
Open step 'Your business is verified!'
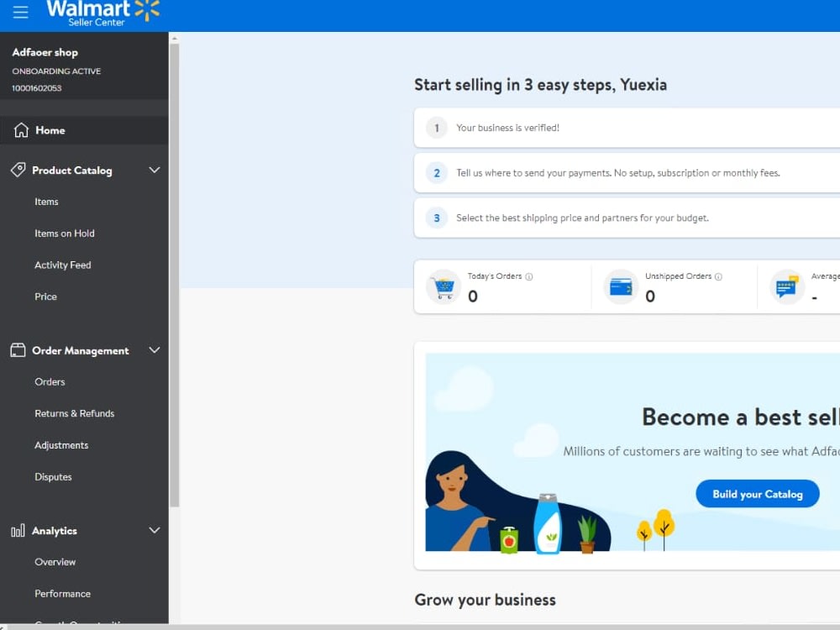(x=627, y=128)
